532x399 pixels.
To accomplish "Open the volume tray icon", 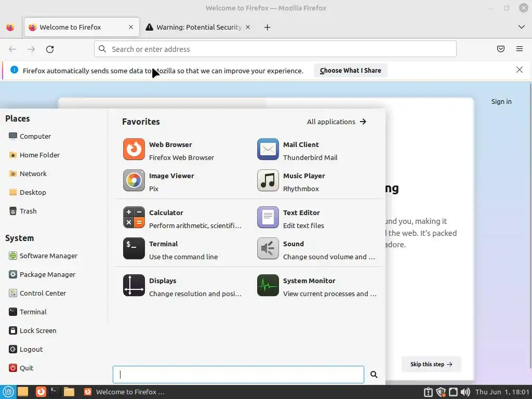I will 465,392.
